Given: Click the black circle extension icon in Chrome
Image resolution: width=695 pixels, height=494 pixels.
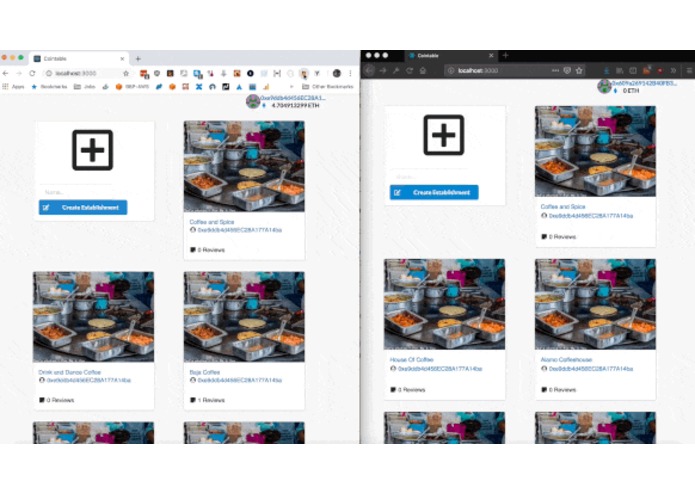Looking at the screenshot, I should click(250, 73).
